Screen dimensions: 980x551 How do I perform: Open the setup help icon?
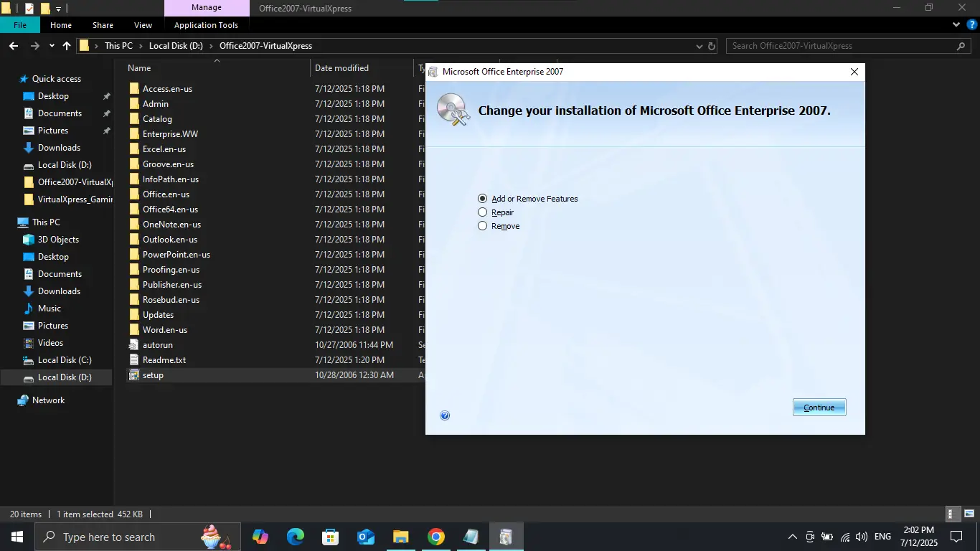tap(445, 415)
